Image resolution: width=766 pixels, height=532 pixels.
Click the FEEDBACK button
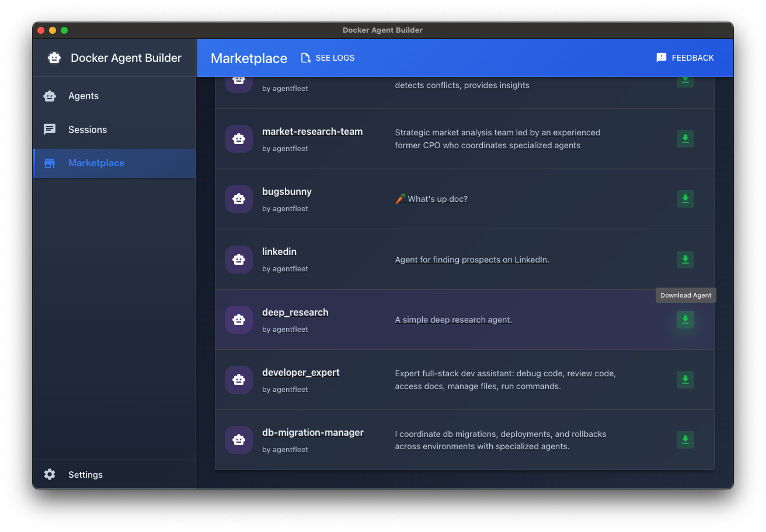pyautogui.click(x=691, y=58)
